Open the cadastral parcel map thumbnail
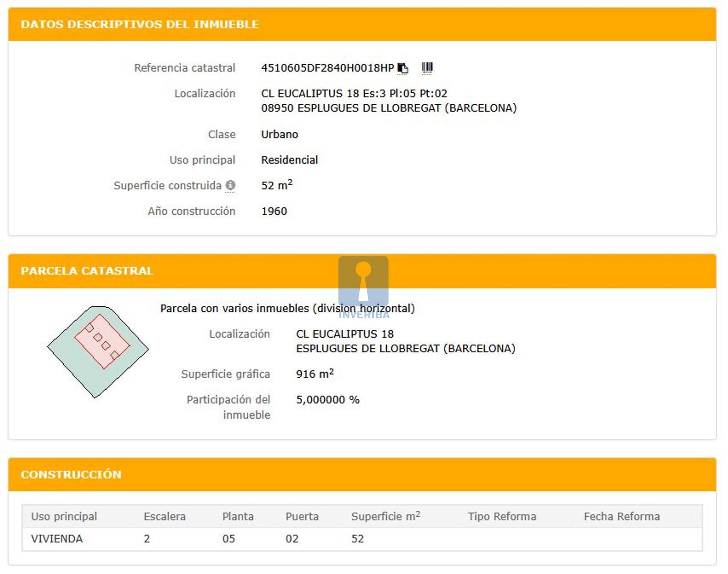This screenshot has width=728, height=574. (98, 352)
